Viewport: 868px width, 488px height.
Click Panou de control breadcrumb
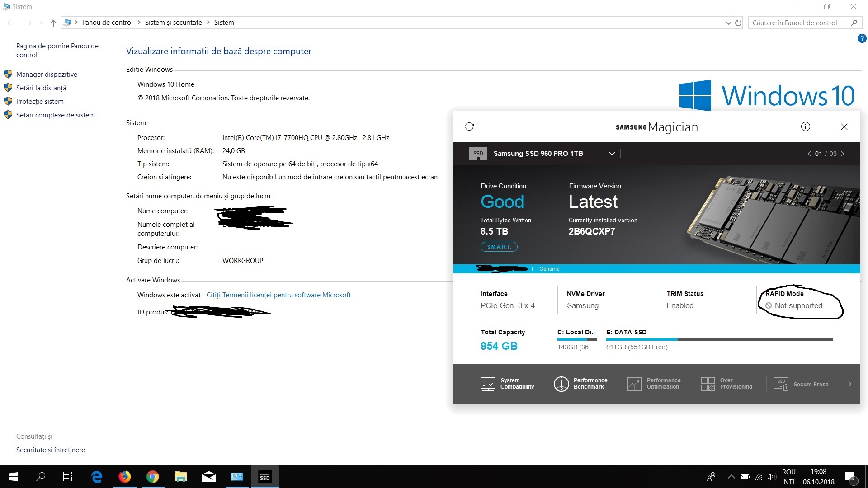tap(108, 23)
